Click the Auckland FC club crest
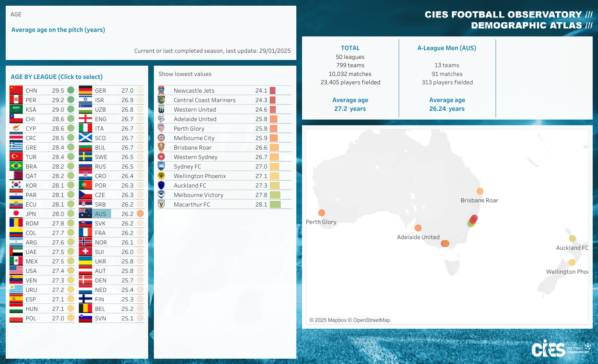The height and width of the screenshot is (364, 598). click(x=161, y=185)
